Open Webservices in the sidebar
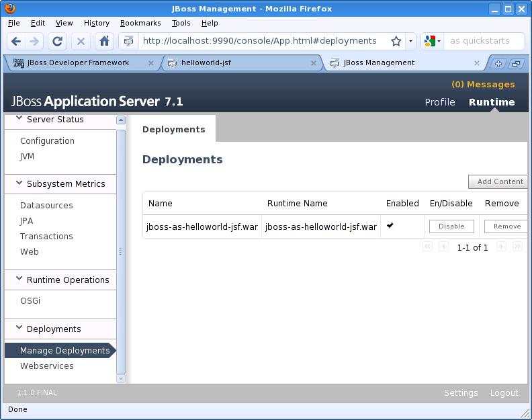This screenshot has height=420, width=532. [47, 366]
